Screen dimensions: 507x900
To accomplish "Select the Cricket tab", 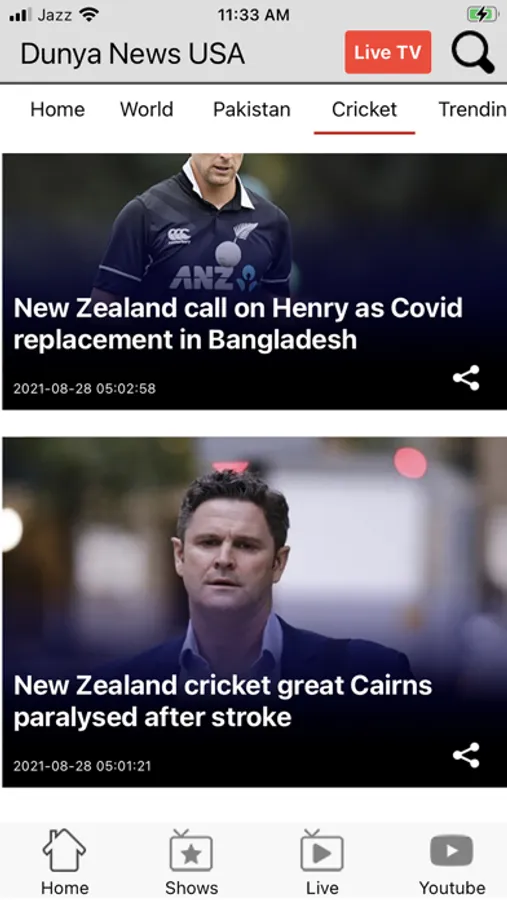I will 364,109.
